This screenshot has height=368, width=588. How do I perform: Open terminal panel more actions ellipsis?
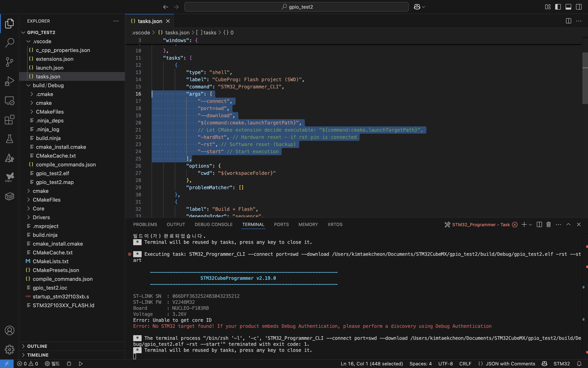pos(558,224)
